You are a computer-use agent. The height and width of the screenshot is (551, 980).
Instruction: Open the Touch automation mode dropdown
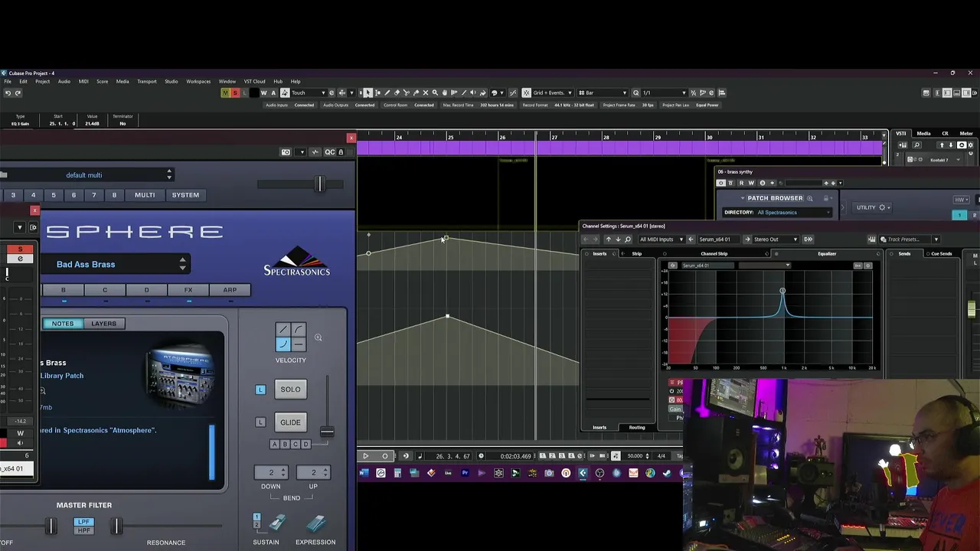(x=308, y=93)
